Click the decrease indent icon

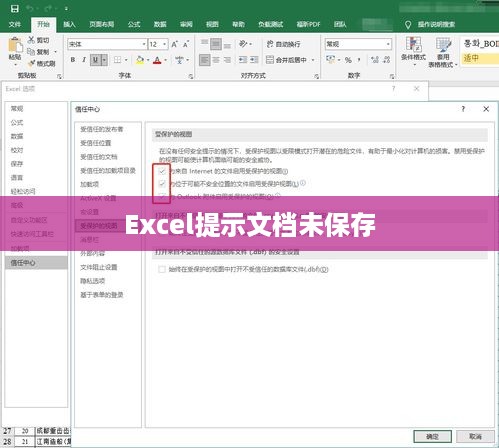coord(243,60)
